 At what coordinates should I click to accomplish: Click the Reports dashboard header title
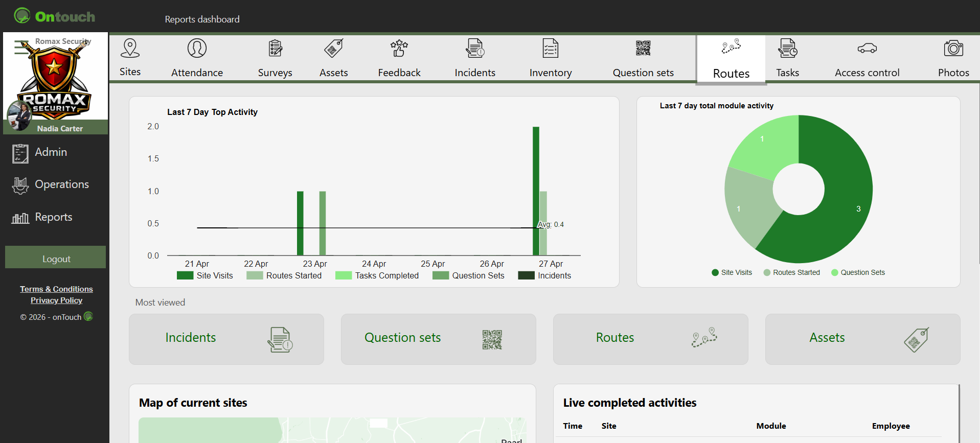click(x=202, y=19)
